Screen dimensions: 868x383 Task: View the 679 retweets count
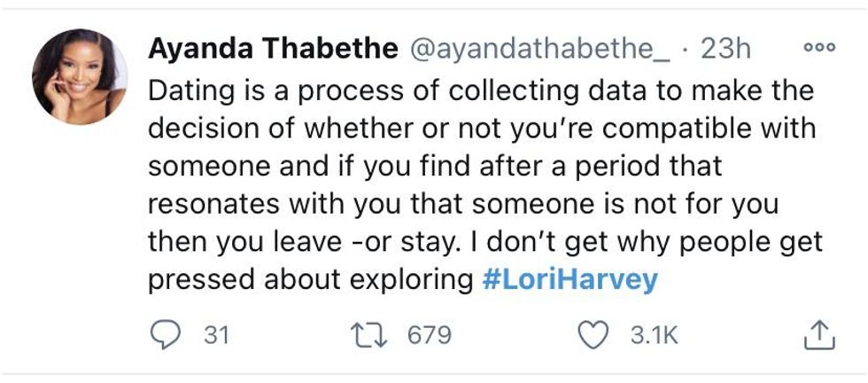click(x=429, y=335)
